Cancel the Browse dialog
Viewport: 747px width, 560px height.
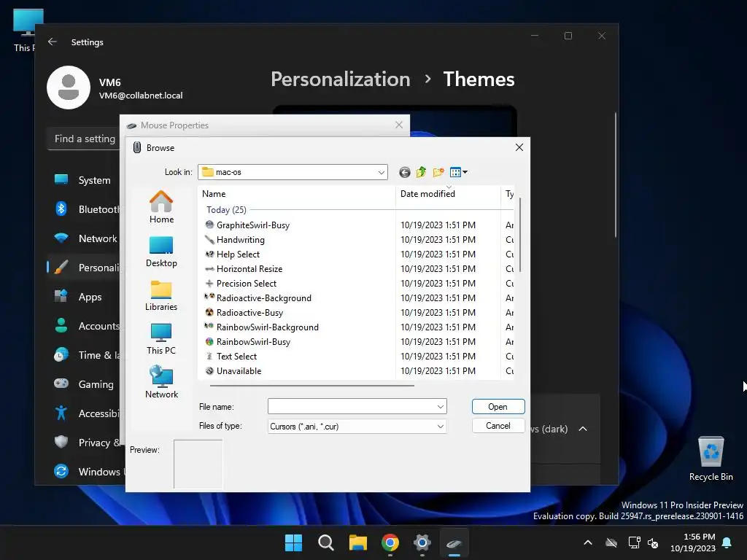coord(498,426)
